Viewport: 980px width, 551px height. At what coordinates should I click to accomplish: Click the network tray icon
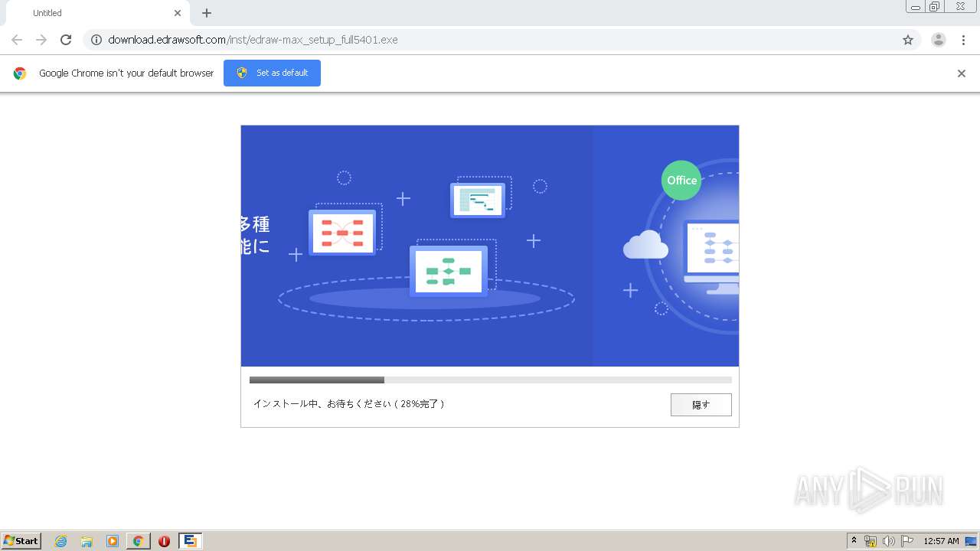pos(871,541)
